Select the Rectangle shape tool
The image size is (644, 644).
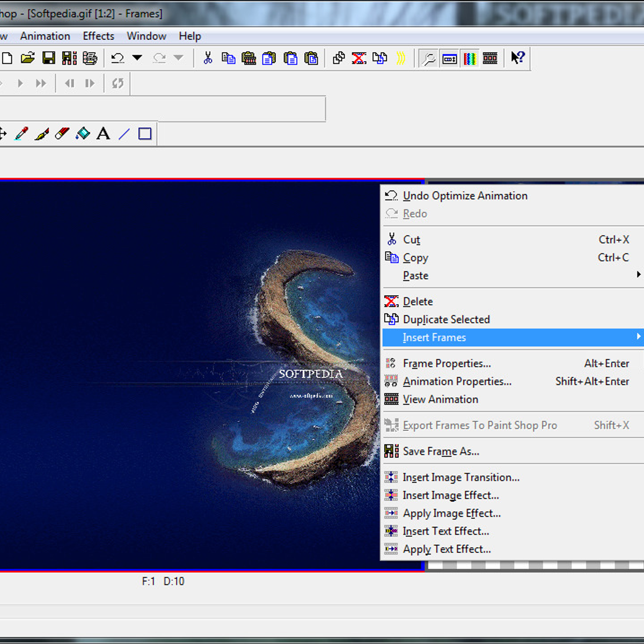(x=145, y=134)
